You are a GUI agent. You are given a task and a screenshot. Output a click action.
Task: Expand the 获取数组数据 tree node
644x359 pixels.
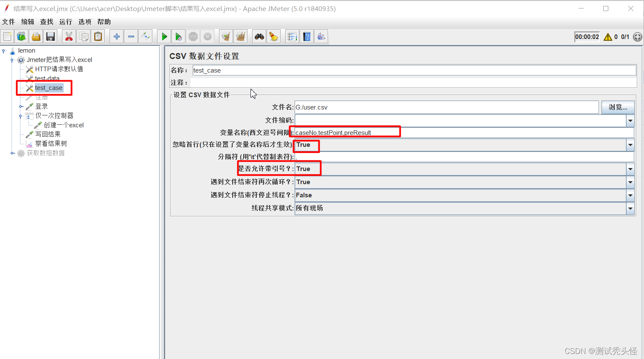click(12, 153)
